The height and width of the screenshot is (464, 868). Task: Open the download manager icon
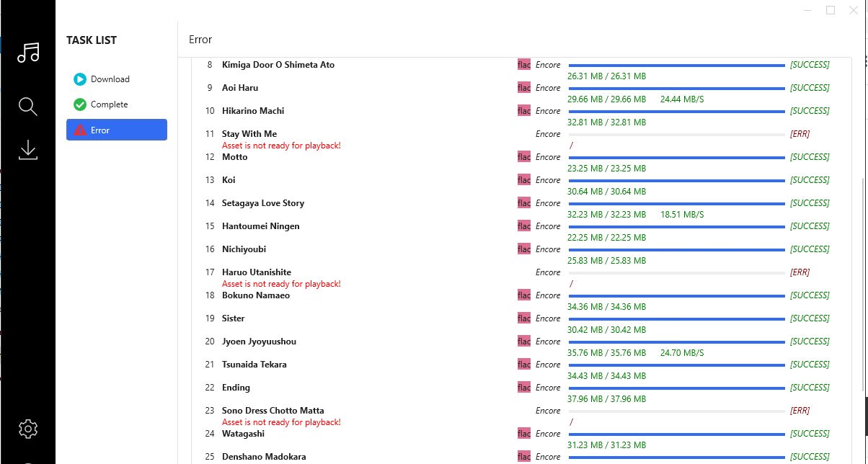coord(28,150)
